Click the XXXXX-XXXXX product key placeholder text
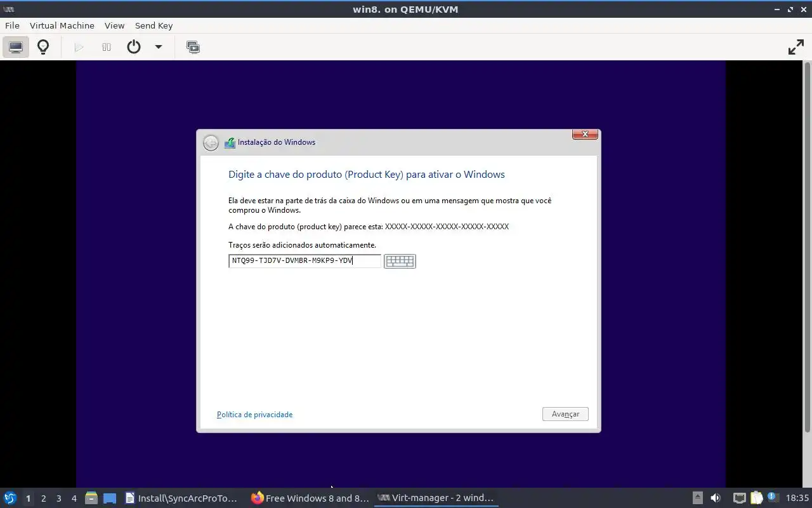Image resolution: width=812 pixels, height=508 pixels. (x=447, y=227)
